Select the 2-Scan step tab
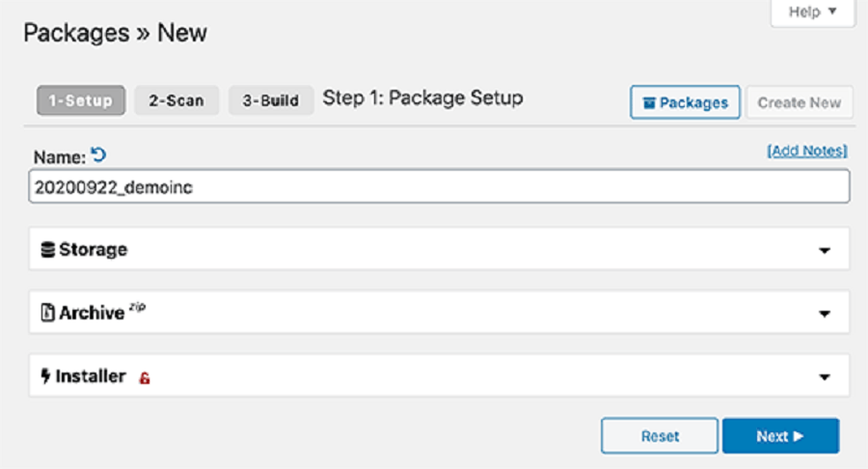Image resolution: width=868 pixels, height=469 pixels. click(x=176, y=100)
